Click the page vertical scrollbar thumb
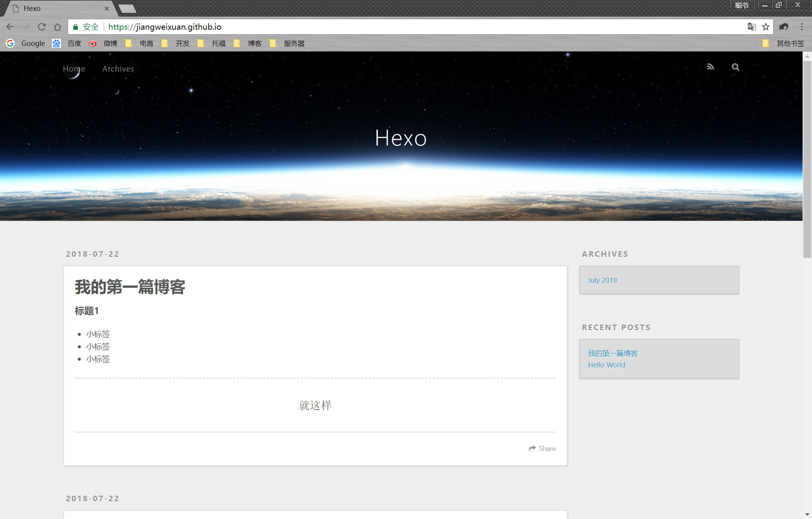Screen dimensions: 812x519 pyautogui.click(x=807, y=158)
